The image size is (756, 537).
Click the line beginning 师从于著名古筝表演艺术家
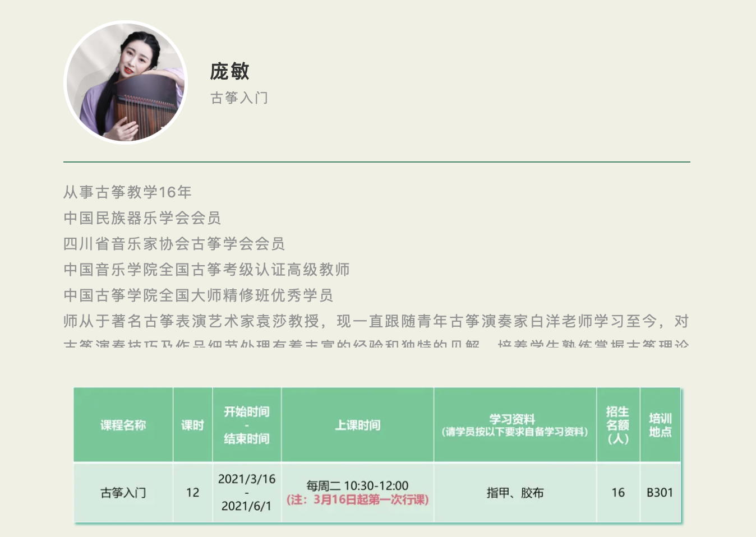pyautogui.click(x=376, y=321)
